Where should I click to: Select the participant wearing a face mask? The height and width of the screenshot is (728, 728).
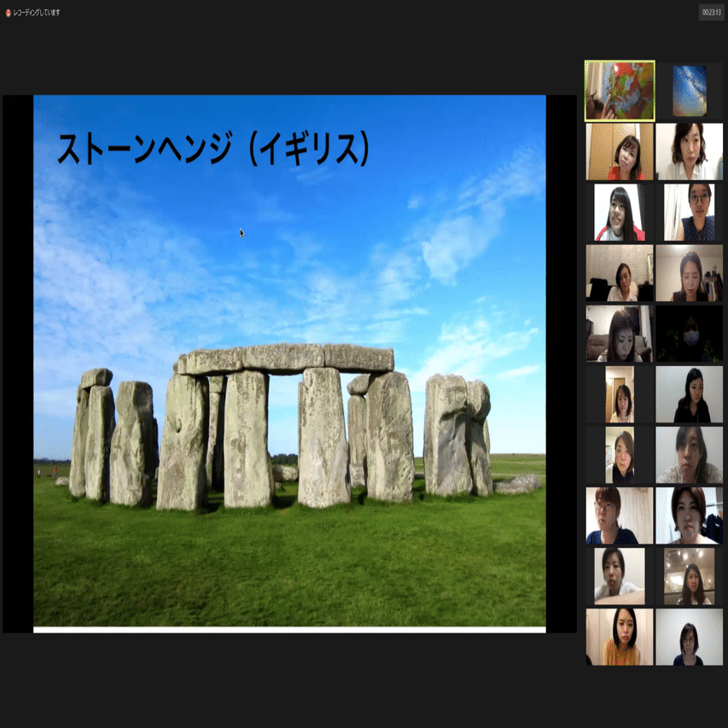coord(689,335)
